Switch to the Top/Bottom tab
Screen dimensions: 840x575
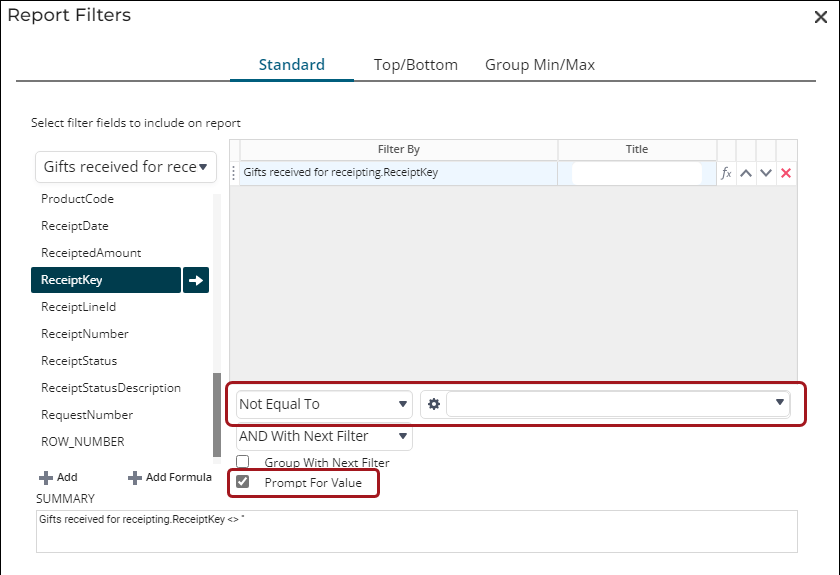[x=416, y=65]
